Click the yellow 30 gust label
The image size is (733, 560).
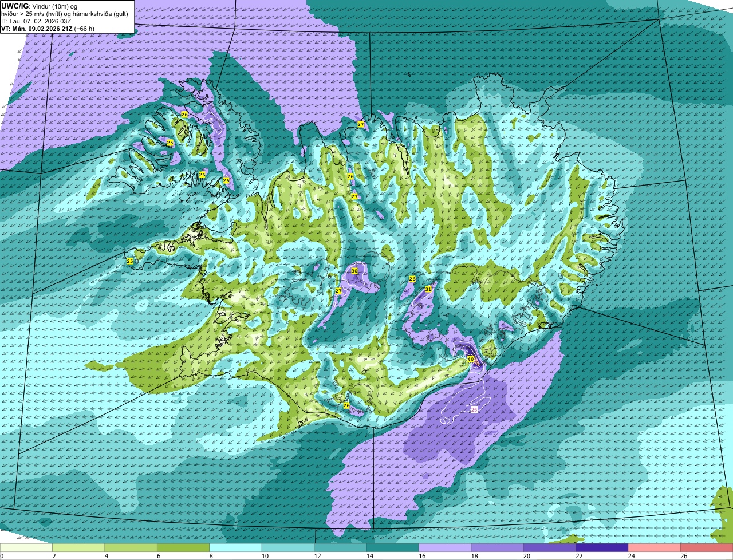point(354,270)
